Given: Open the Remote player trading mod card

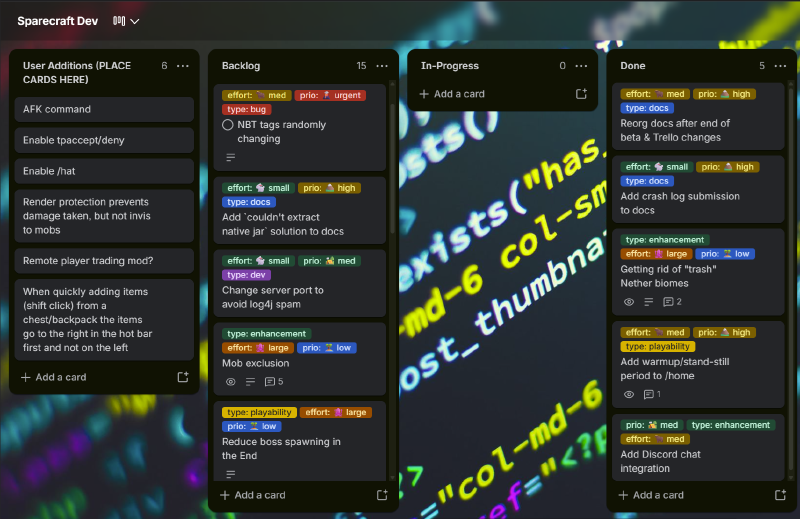Looking at the screenshot, I should (x=104, y=261).
